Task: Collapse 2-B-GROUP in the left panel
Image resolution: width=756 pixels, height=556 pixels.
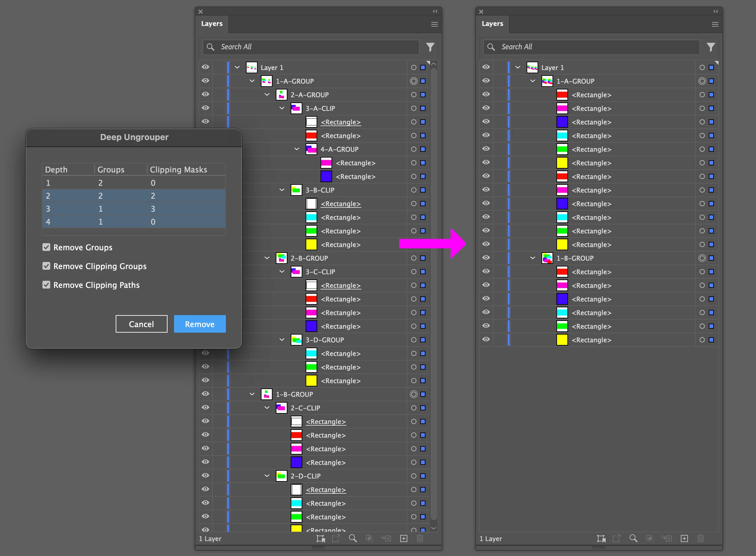Action: pos(267,258)
